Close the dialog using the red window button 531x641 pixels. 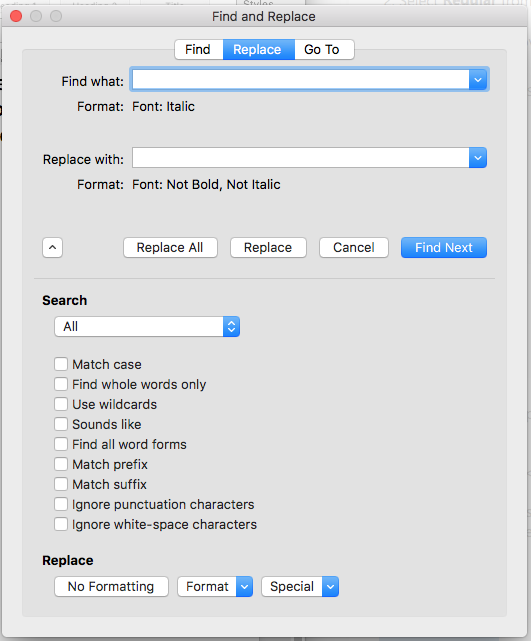pyautogui.click(x=16, y=16)
